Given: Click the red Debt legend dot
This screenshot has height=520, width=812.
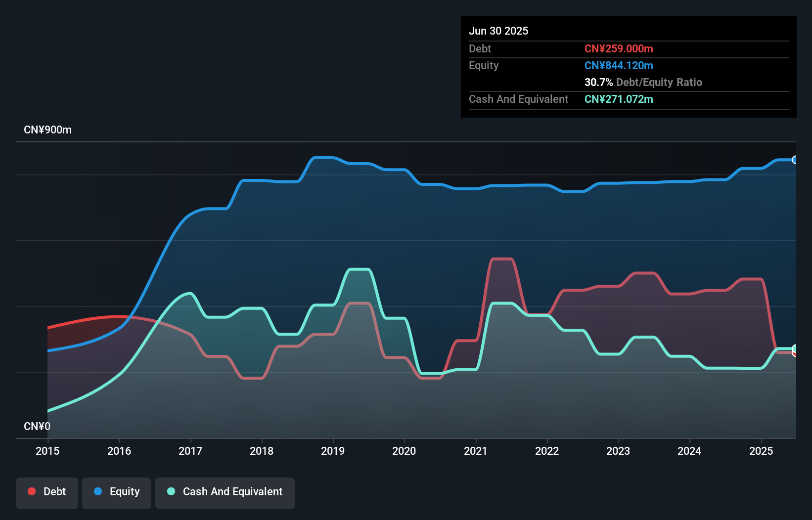Looking at the screenshot, I should (32, 491).
